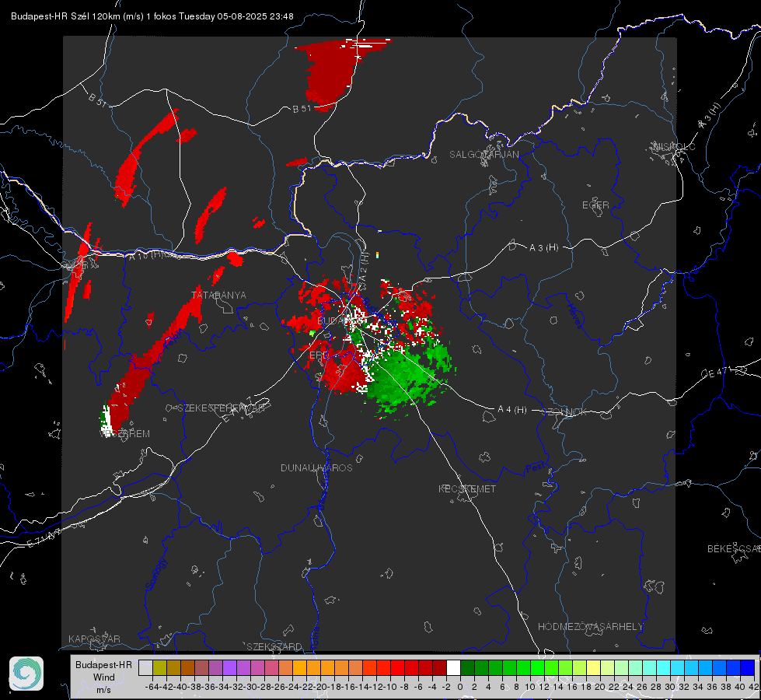Click the Heves county label
Screen dimensions: 761x700
pos(574,316)
